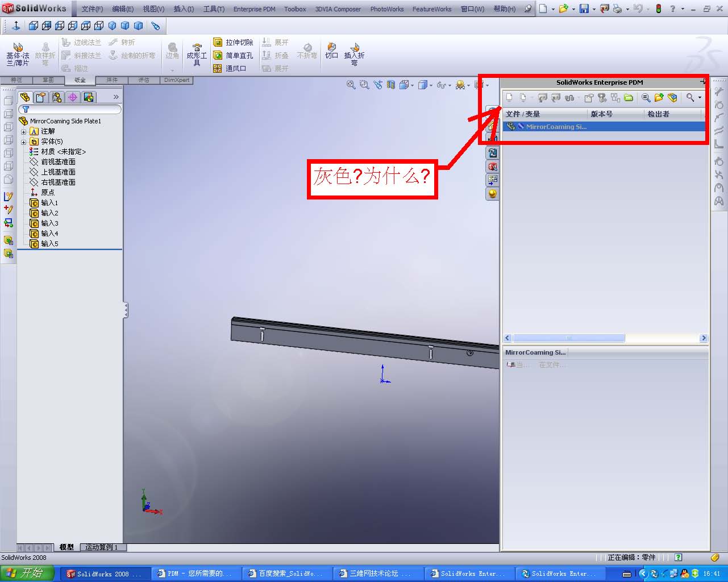Viewport: 728px width, 582px height.
Task: Open the DimXpertManager tab icon
Action: tap(73, 97)
